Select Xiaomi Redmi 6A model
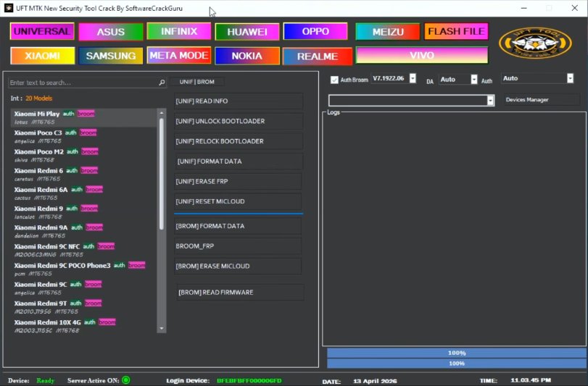This screenshot has height=386, width=588. tap(84, 193)
